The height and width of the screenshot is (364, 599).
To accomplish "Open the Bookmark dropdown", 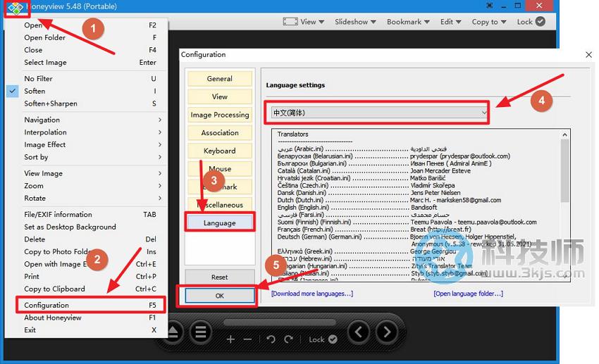I will point(408,22).
